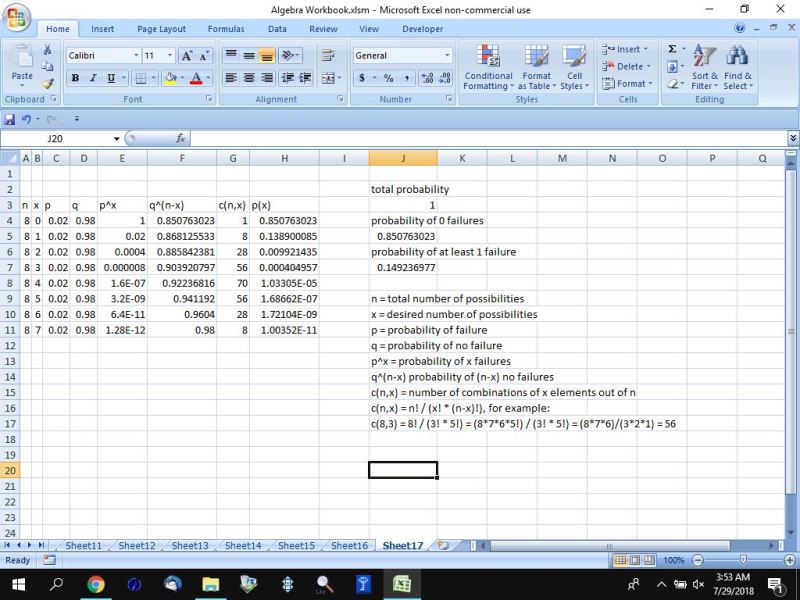
Task: Apply middle vertical alignment
Action: click(x=248, y=55)
